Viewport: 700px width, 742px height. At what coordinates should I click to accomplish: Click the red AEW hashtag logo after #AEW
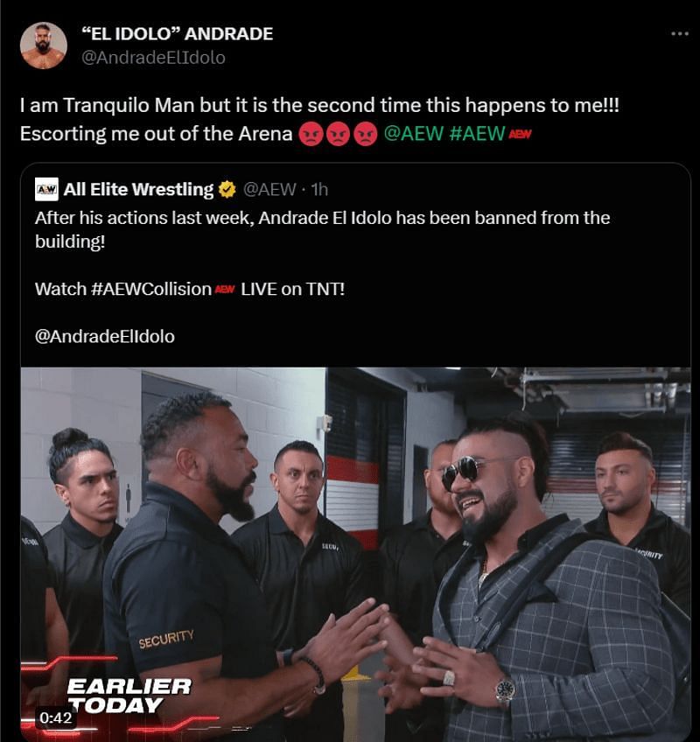coord(520,135)
